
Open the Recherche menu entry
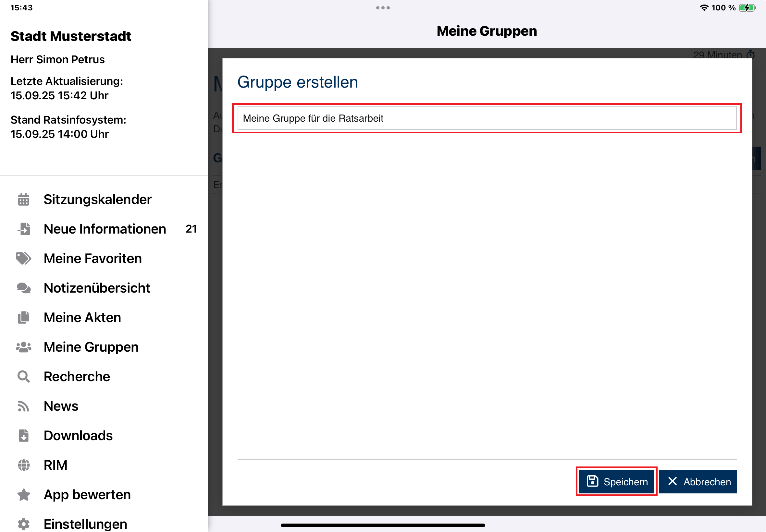point(77,377)
